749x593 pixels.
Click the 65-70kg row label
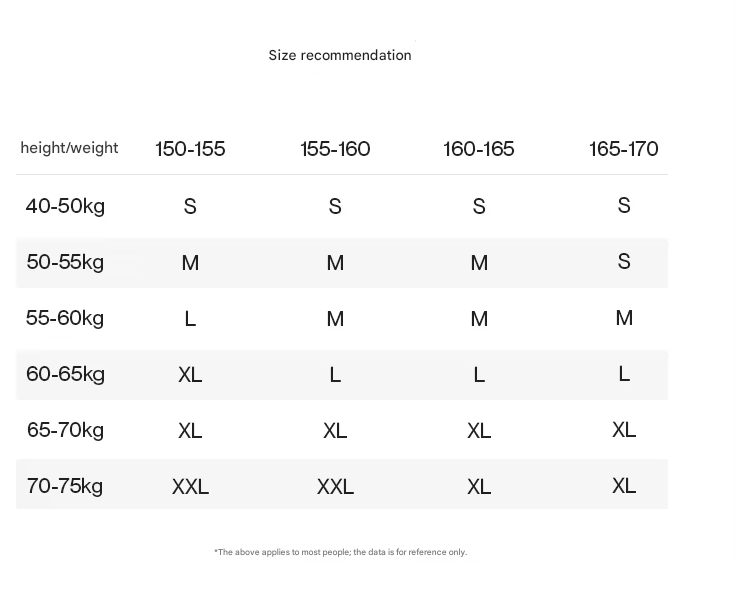65,430
